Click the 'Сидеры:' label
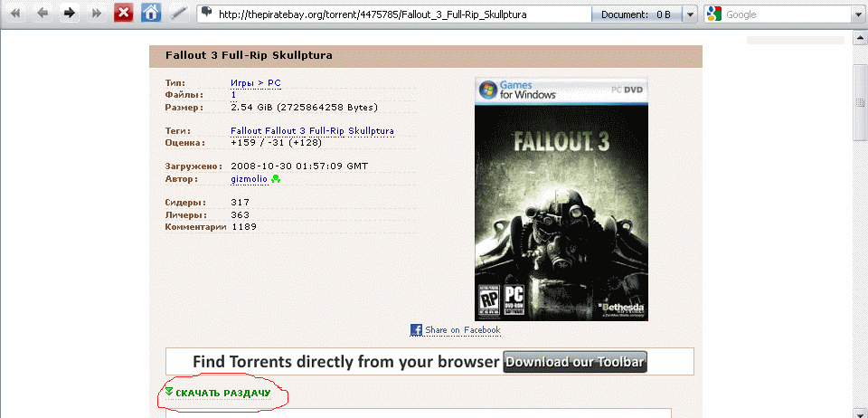 185,202
